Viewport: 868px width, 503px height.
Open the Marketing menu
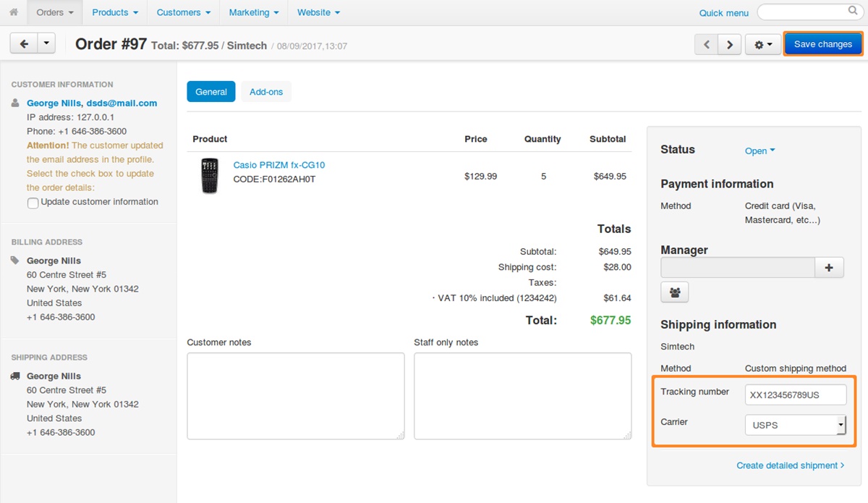point(253,12)
